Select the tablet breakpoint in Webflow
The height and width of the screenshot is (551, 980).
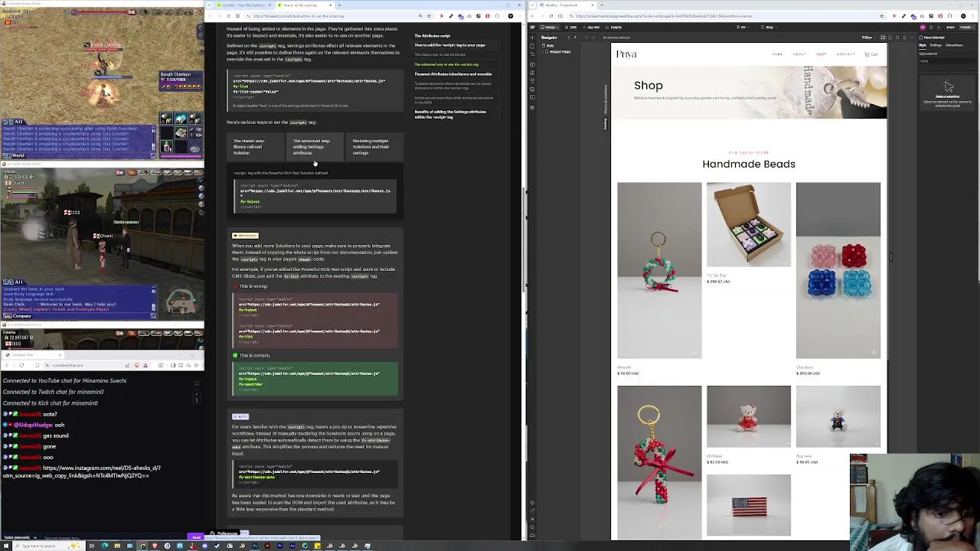[890, 37]
